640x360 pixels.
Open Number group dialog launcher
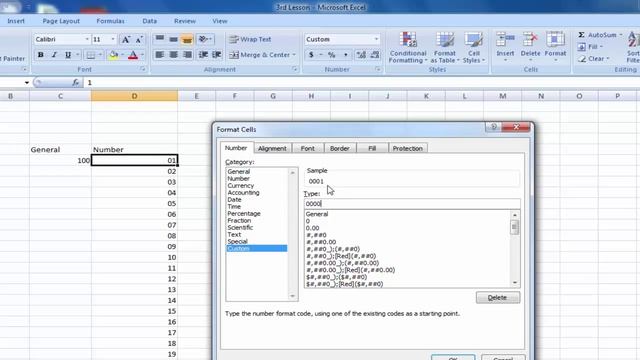[378, 69]
